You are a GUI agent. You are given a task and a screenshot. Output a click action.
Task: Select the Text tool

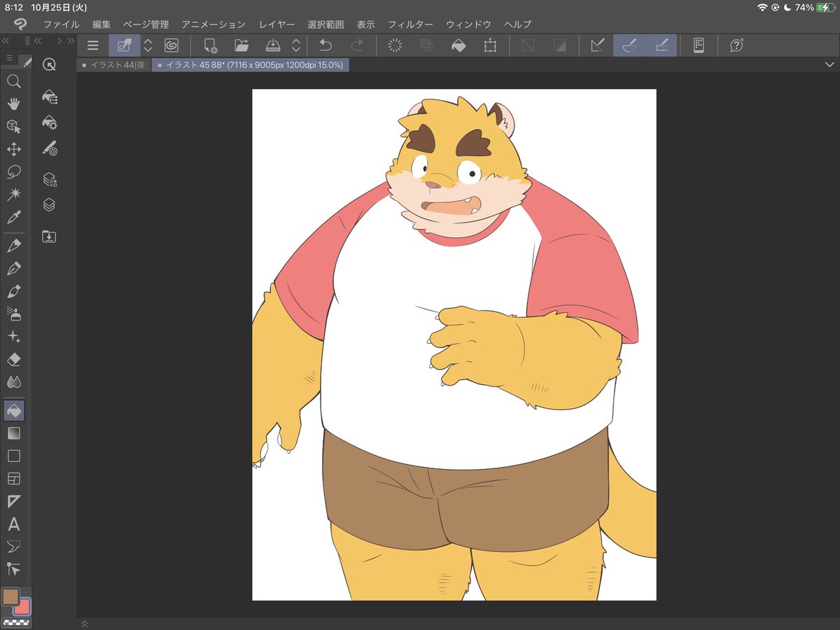[13, 524]
